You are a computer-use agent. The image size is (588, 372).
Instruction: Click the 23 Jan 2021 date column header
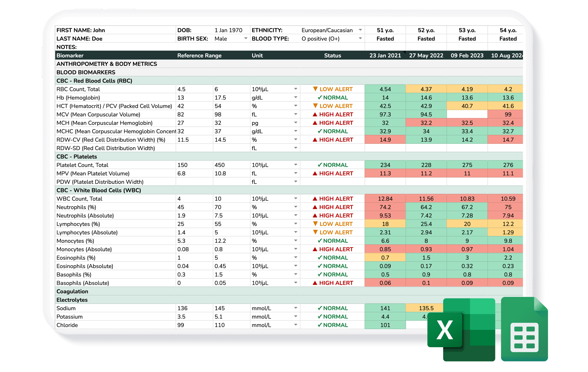385,55
